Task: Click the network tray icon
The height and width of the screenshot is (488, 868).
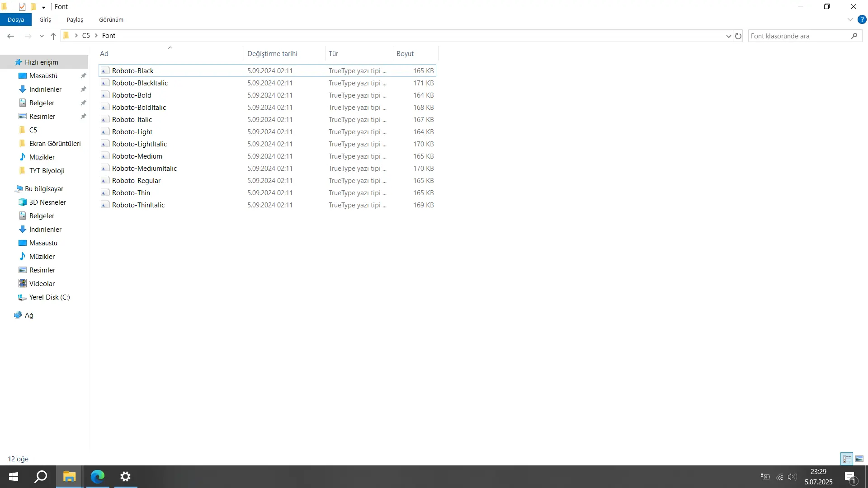Action: tap(779, 477)
